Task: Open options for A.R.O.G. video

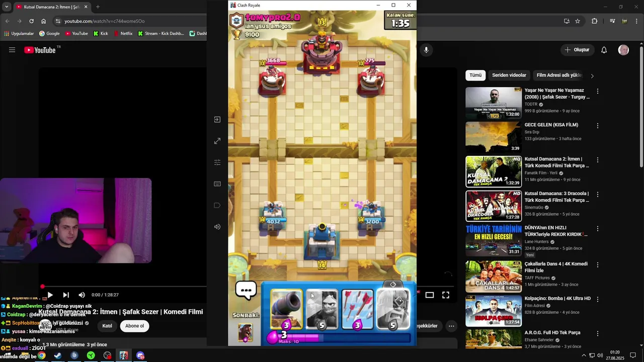Action: pyautogui.click(x=598, y=333)
